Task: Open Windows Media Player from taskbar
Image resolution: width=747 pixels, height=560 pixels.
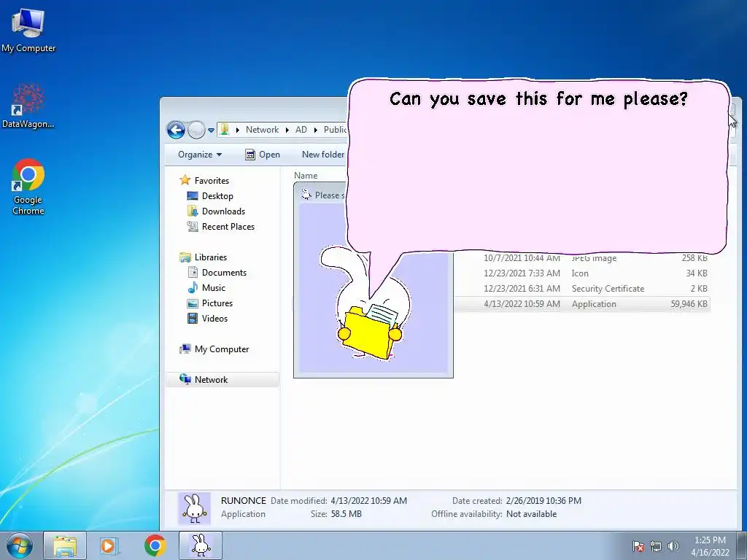Action: (109, 545)
